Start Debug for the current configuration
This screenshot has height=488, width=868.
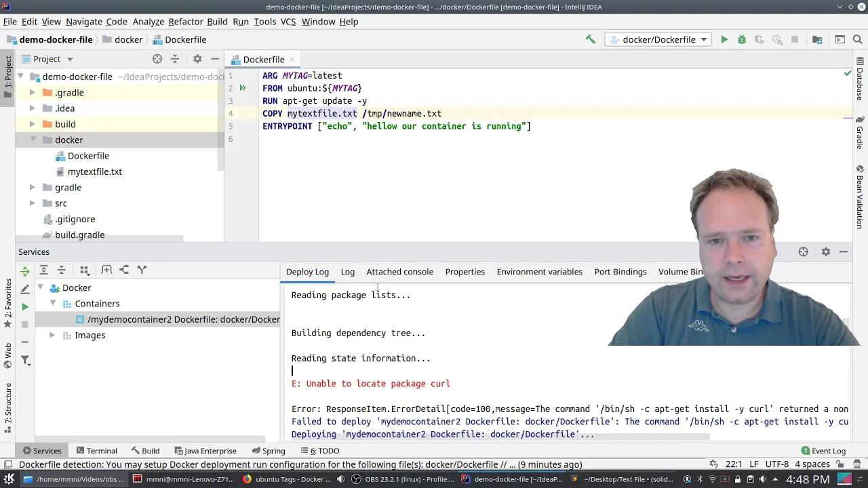pos(741,39)
